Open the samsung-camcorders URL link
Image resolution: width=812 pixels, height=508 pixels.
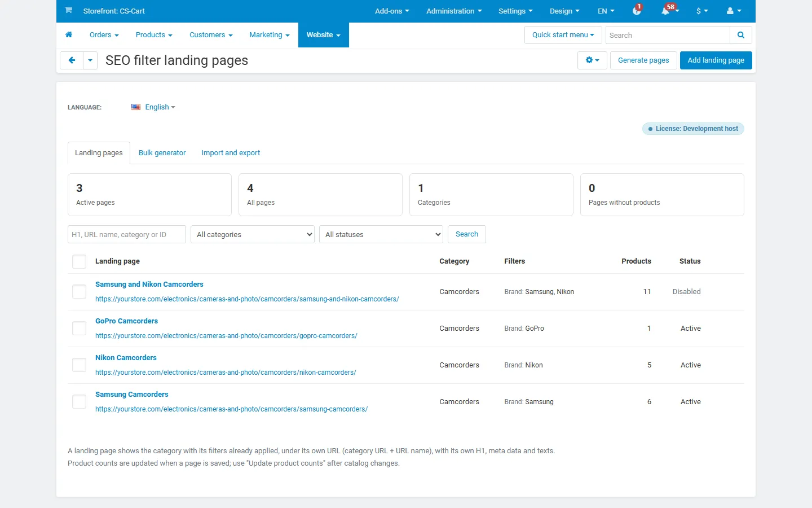pos(231,409)
